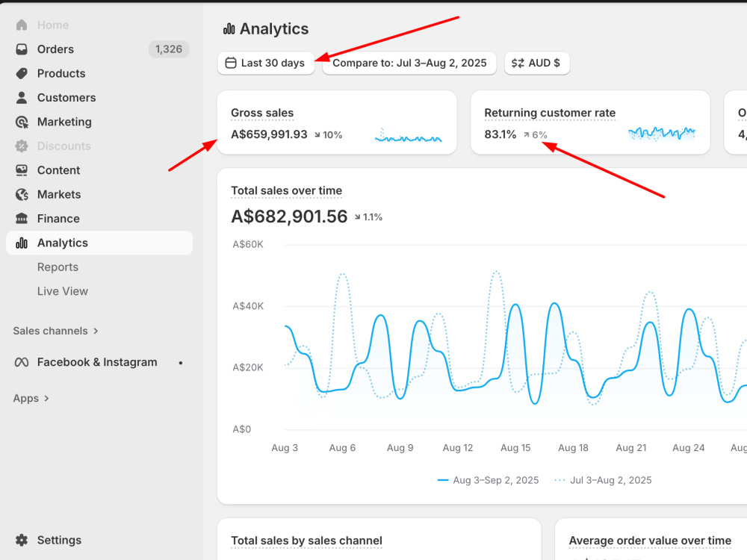747x560 pixels.
Task: Open the Settings page
Action: 99,540
